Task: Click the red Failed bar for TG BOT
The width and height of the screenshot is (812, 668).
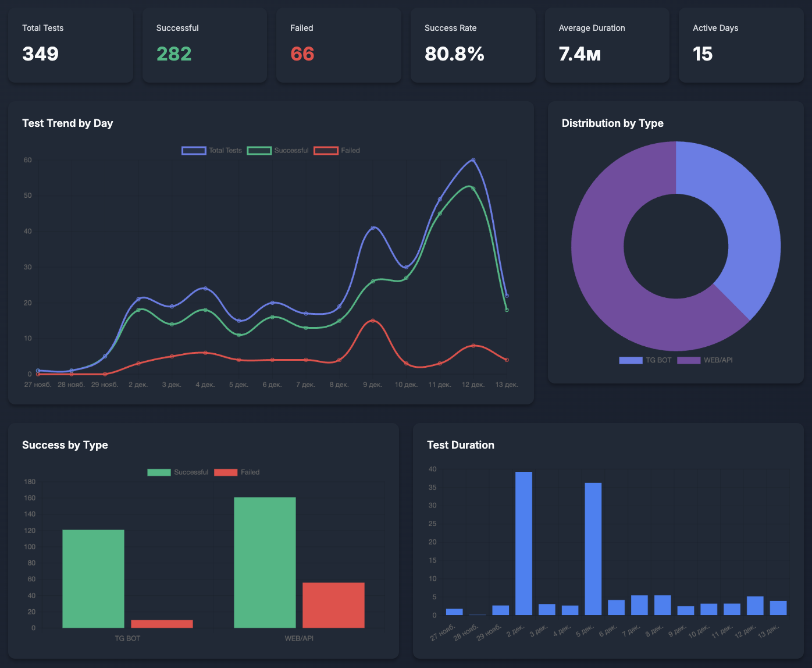Action: tap(161, 623)
